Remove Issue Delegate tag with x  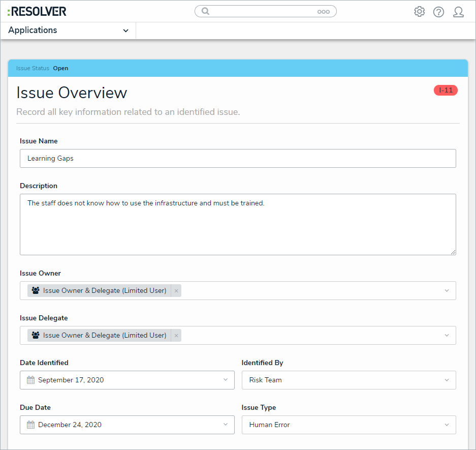click(176, 336)
